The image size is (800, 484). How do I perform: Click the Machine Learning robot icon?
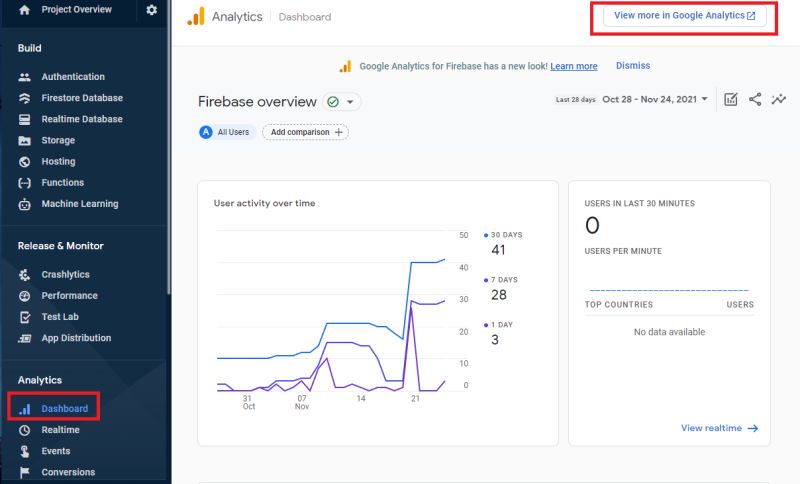pyautogui.click(x=24, y=204)
